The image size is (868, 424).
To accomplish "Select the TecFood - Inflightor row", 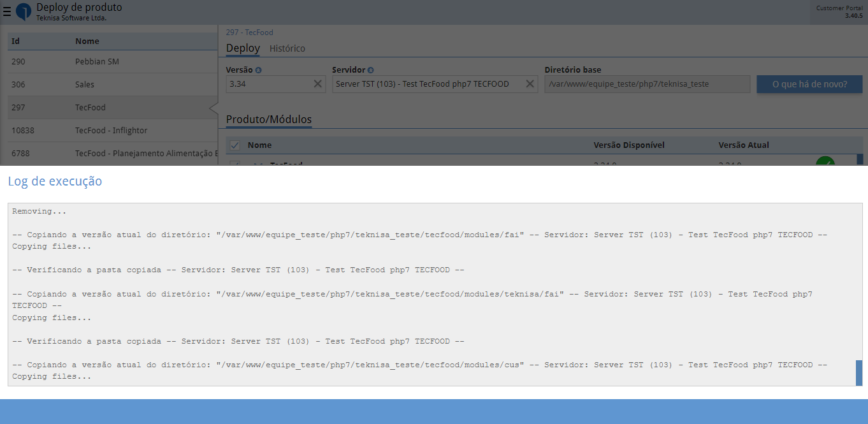I will click(x=113, y=131).
